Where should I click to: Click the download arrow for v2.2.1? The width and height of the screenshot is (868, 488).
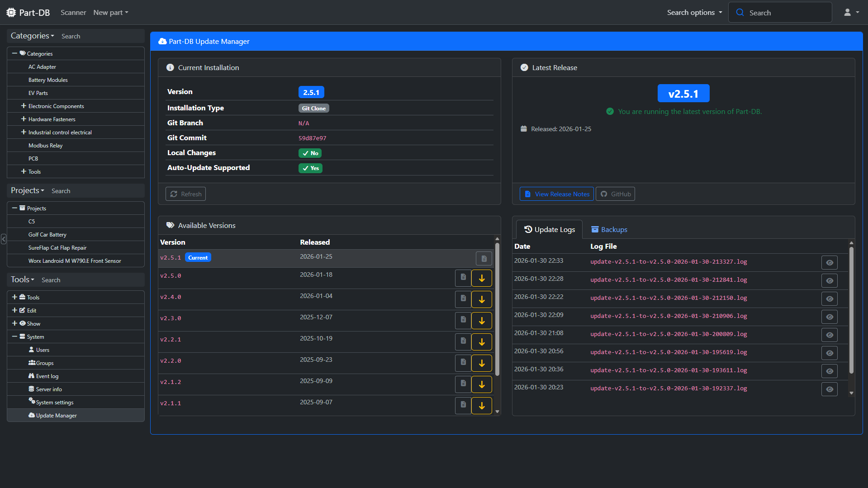pyautogui.click(x=481, y=342)
